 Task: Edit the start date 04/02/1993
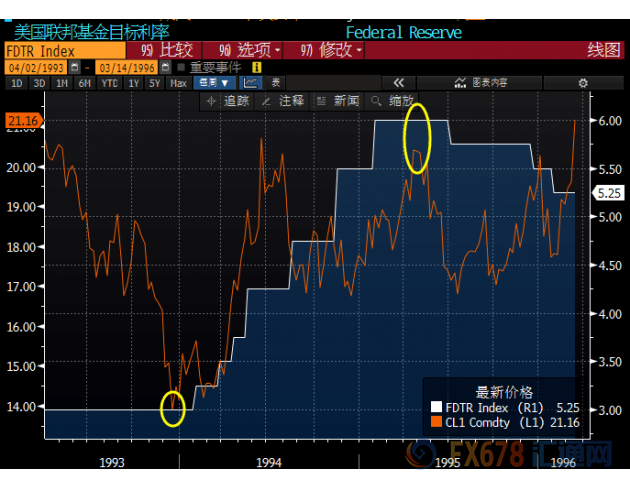(x=36, y=67)
